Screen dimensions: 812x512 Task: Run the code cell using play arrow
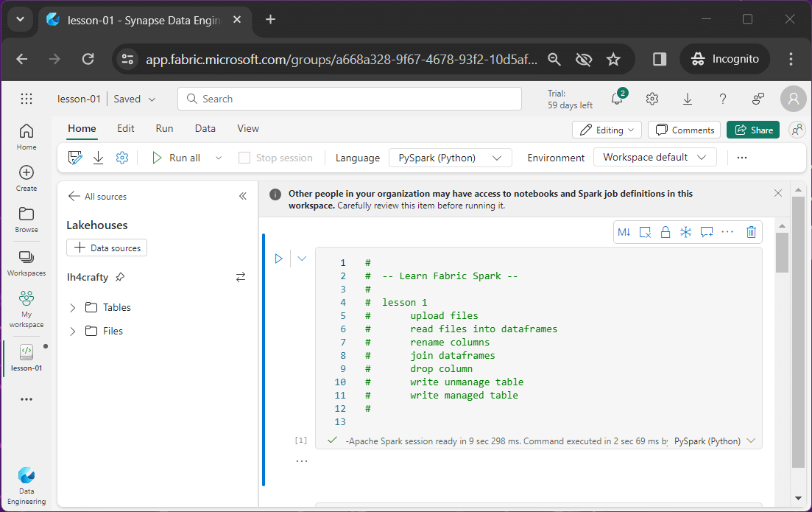pos(279,259)
